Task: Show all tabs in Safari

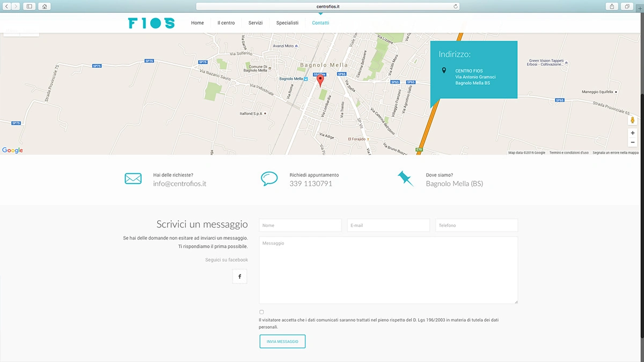Action: [x=627, y=6]
